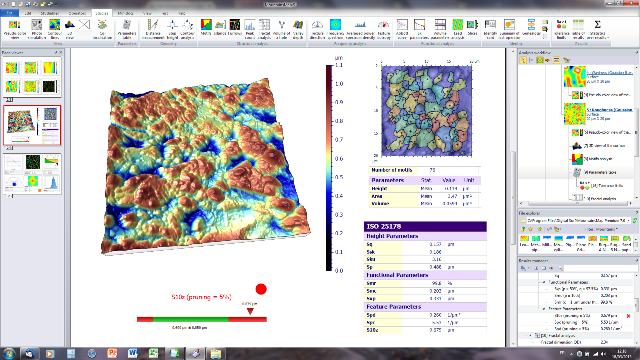Select the Studies ribbon tab
The width and height of the screenshot is (640, 360).
pos(102,13)
